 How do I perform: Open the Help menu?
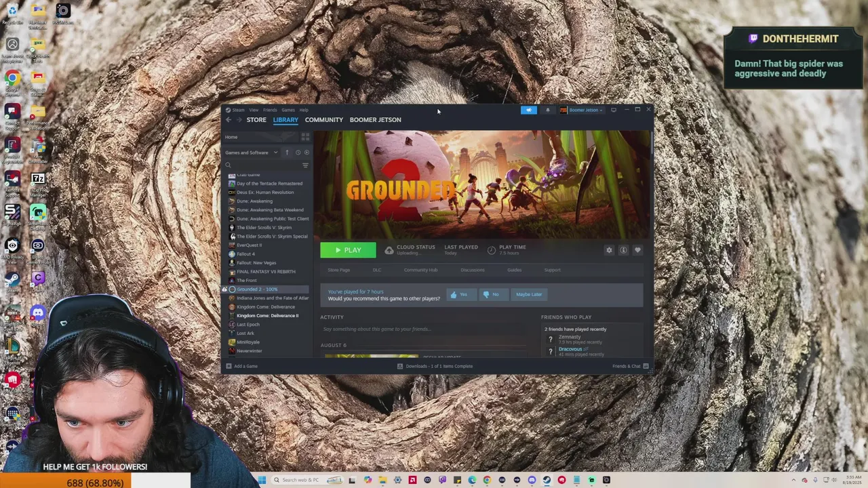(304, 110)
